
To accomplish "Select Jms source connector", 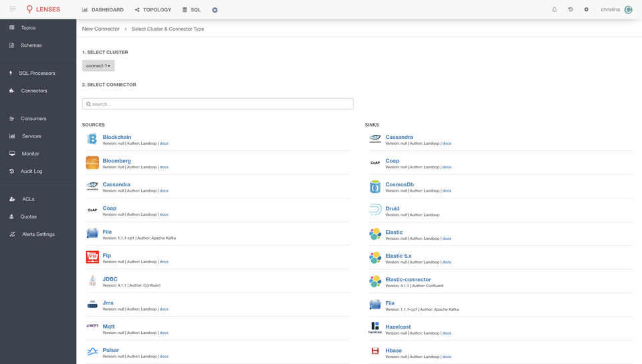I will point(108,303).
